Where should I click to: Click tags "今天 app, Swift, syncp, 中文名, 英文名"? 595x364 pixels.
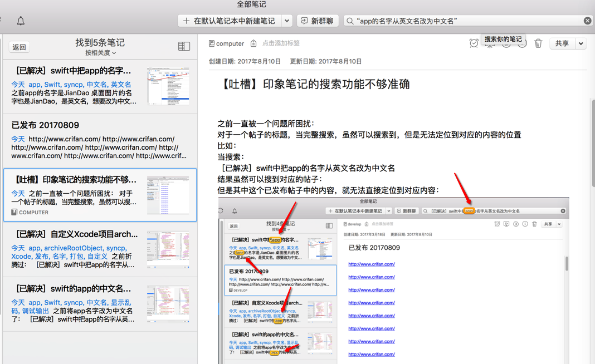(71, 85)
